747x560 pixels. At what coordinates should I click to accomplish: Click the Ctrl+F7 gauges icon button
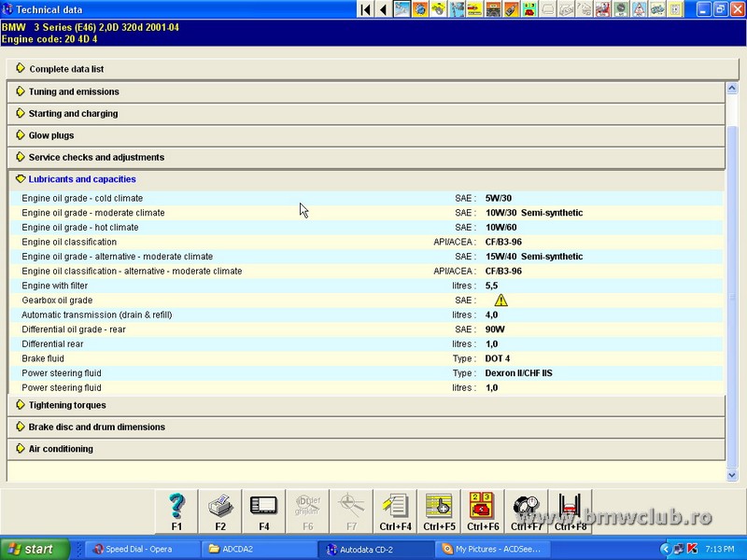point(526,511)
